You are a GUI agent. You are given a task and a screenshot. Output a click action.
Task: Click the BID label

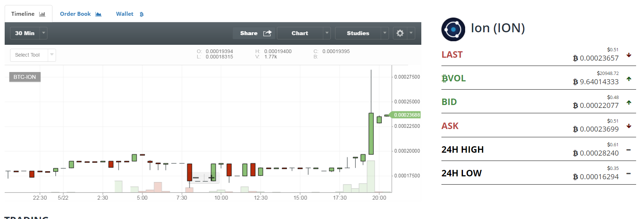[449, 102]
